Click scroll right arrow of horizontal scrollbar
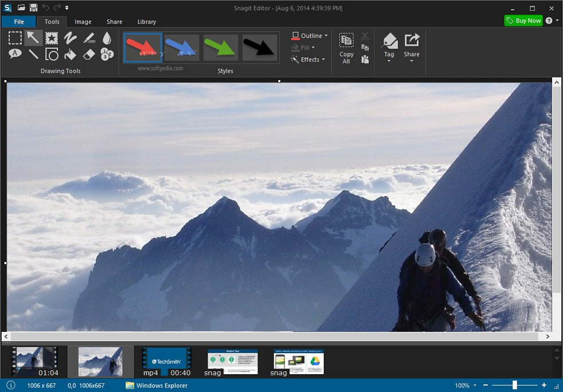This screenshot has width=563, height=392. pos(548,336)
